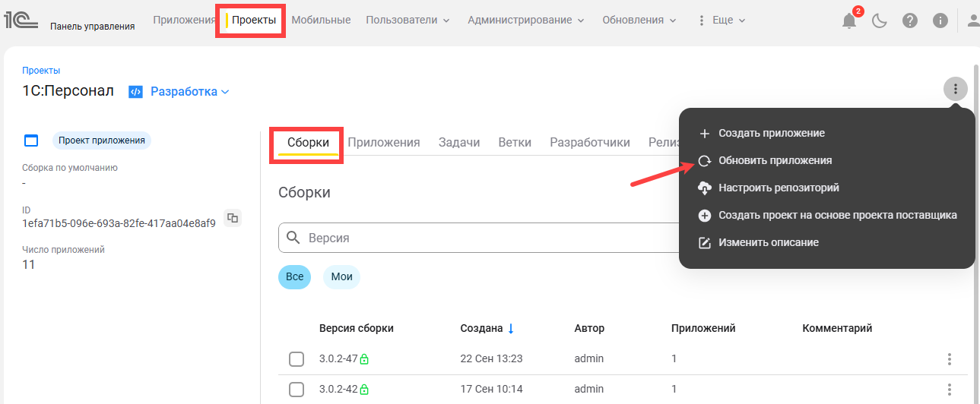This screenshot has height=404, width=980.
Task: Click the search magnifier icon
Action: 293,238
